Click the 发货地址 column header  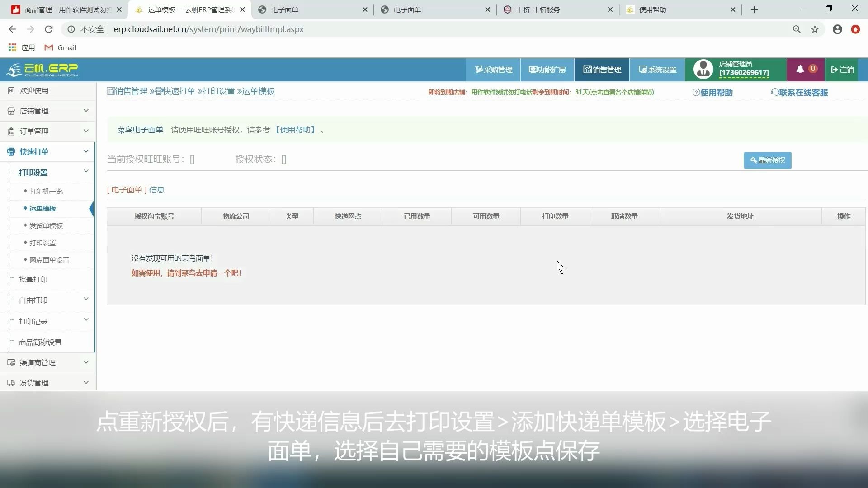tap(740, 216)
